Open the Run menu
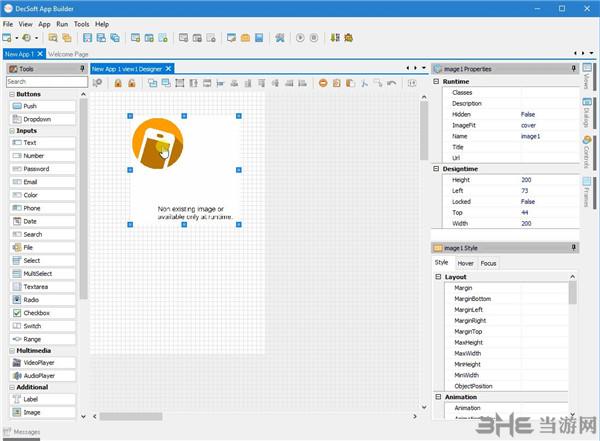600x441 pixels. pos(62,24)
